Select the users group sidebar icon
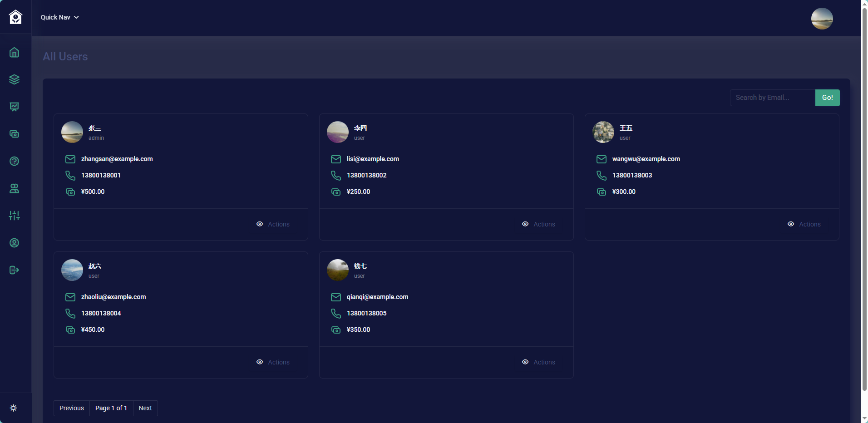 [x=15, y=188]
